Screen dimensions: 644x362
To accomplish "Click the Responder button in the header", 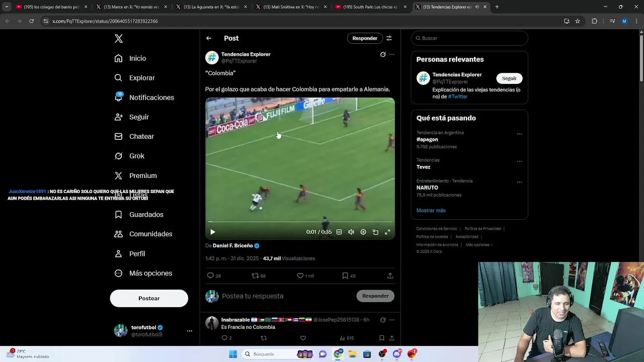I will click(365, 38).
